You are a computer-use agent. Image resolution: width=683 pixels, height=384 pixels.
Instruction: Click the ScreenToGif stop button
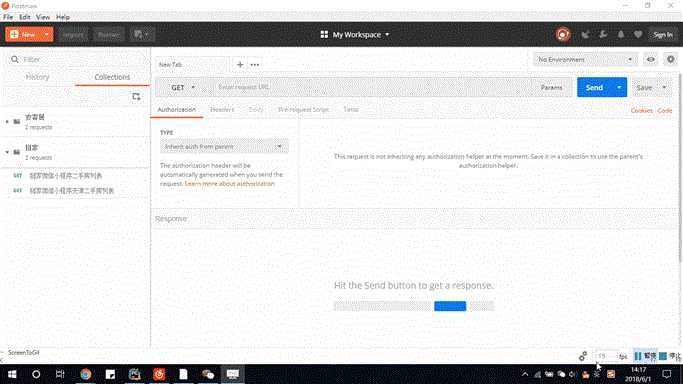(670, 356)
